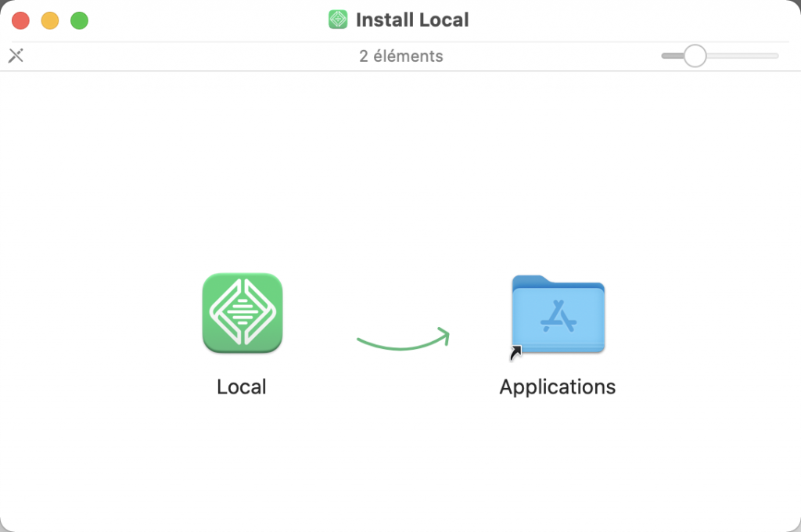Maximize the window with green button
The image size is (801, 532).
coord(80,20)
